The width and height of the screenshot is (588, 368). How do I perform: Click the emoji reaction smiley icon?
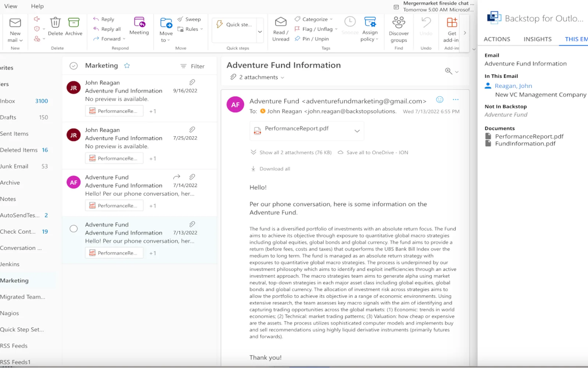440,99
